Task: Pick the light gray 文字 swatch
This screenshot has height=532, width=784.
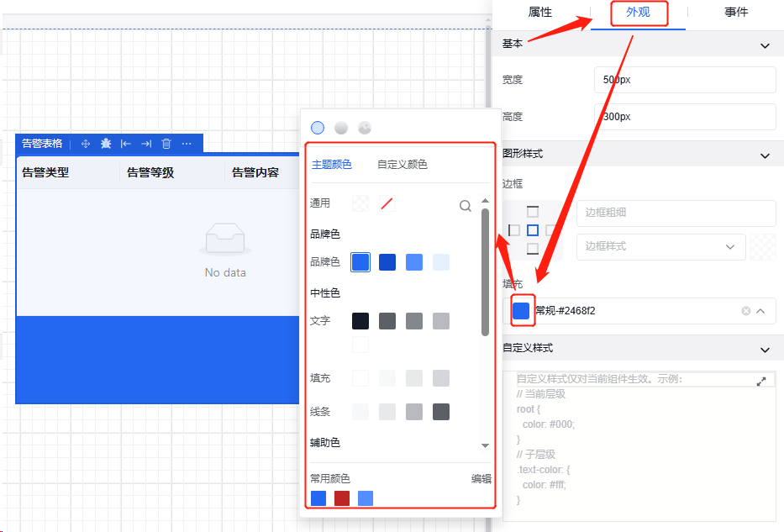Action: (x=441, y=321)
